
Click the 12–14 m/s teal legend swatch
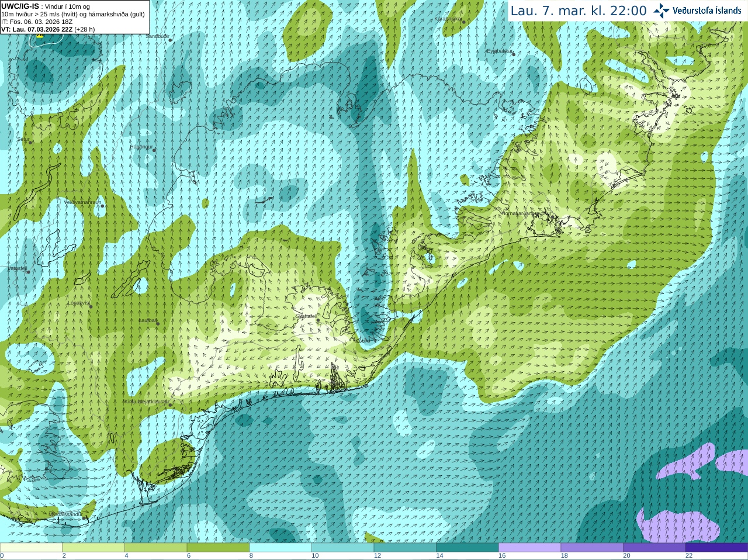click(405, 548)
